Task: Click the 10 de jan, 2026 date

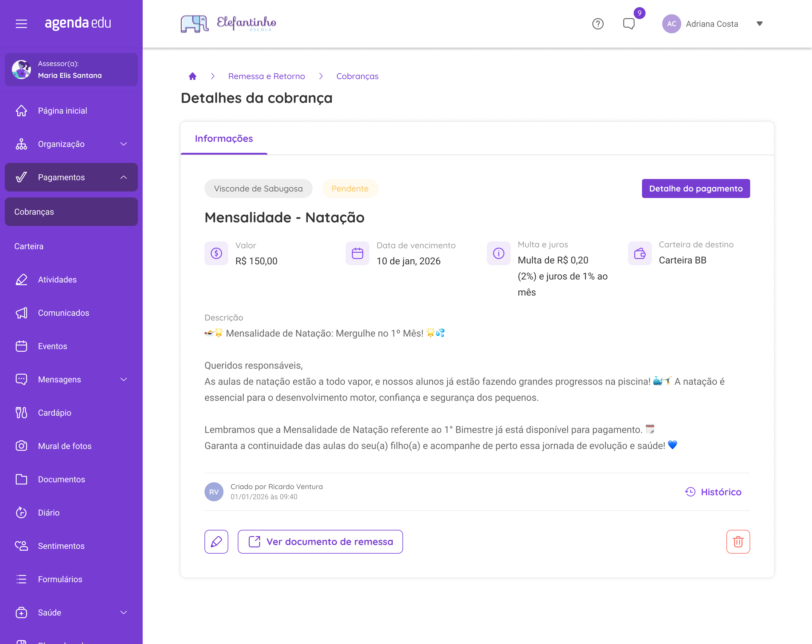Action: (x=408, y=261)
